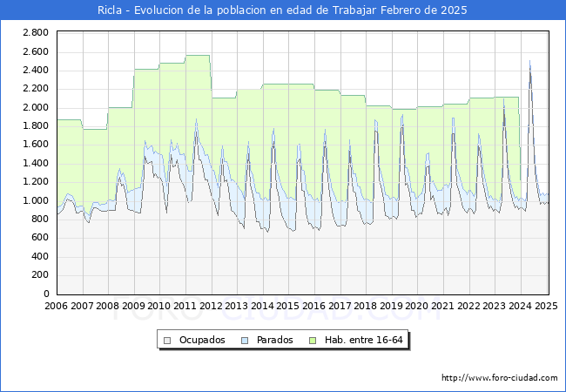Screen dimensions: 566x392
Task: Click the 2013 x-axis label
Action: point(237,306)
